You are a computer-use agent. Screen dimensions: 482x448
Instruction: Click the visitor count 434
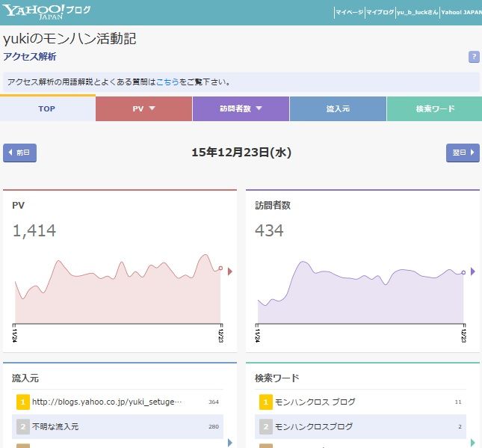pyautogui.click(x=269, y=230)
